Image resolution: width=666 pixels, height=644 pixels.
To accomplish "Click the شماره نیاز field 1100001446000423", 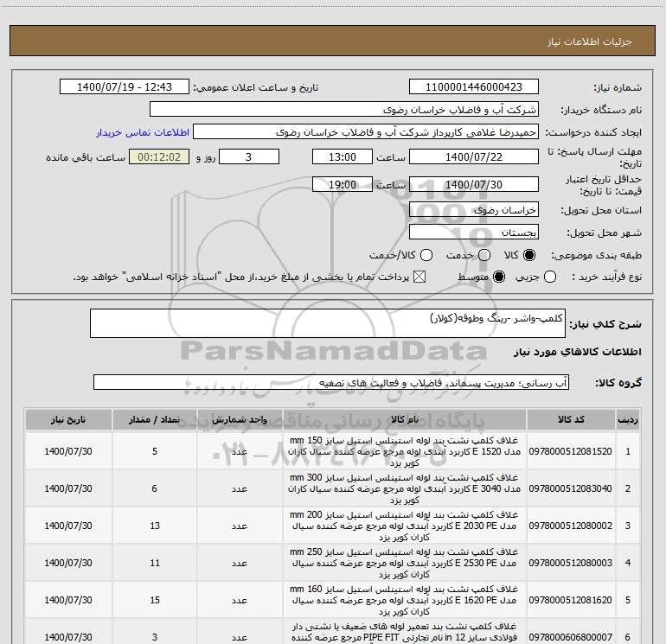I will (x=474, y=87).
